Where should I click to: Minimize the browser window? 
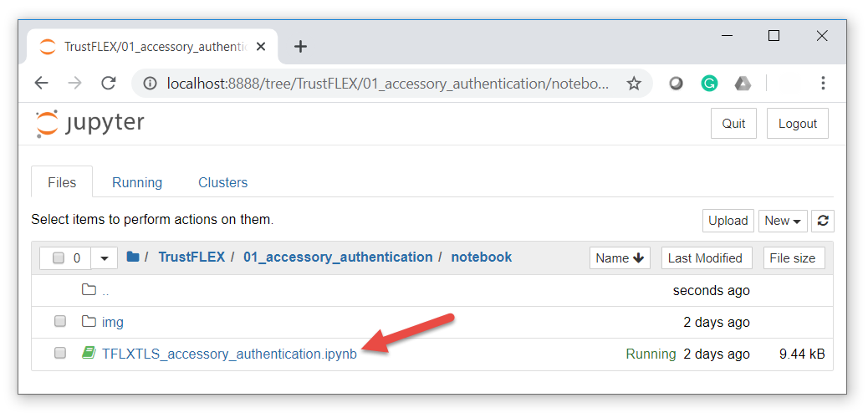[x=728, y=36]
